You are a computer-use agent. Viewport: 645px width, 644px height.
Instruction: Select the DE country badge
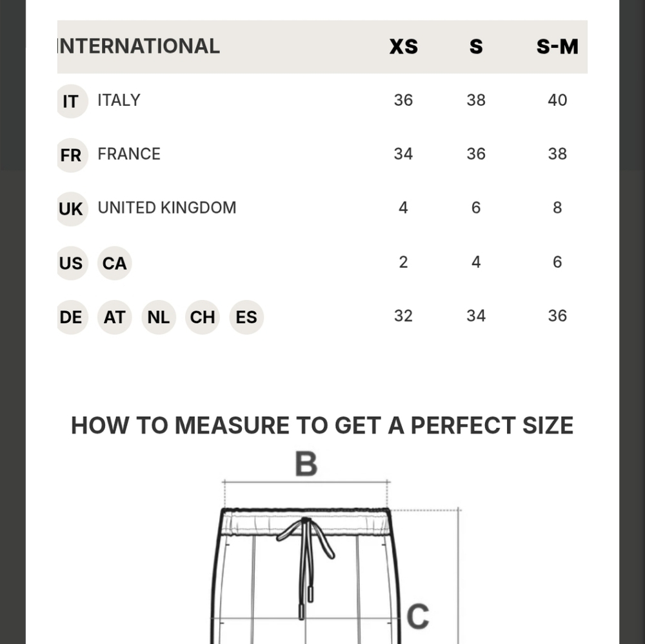pyautogui.click(x=72, y=317)
